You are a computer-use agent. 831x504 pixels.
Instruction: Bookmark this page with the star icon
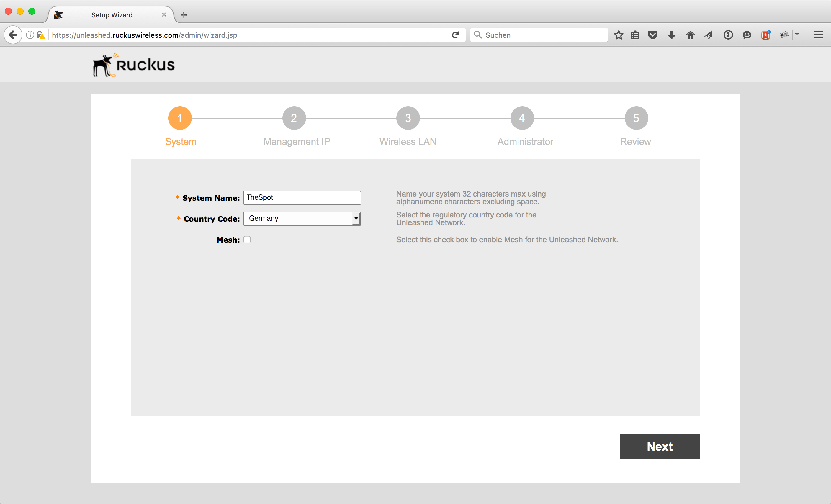point(618,35)
